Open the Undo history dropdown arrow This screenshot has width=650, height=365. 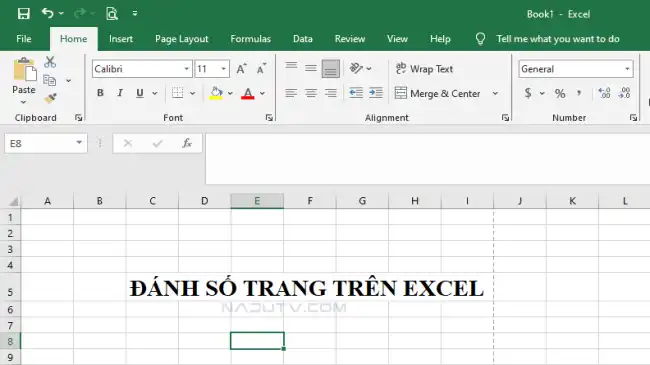coord(61,14)
